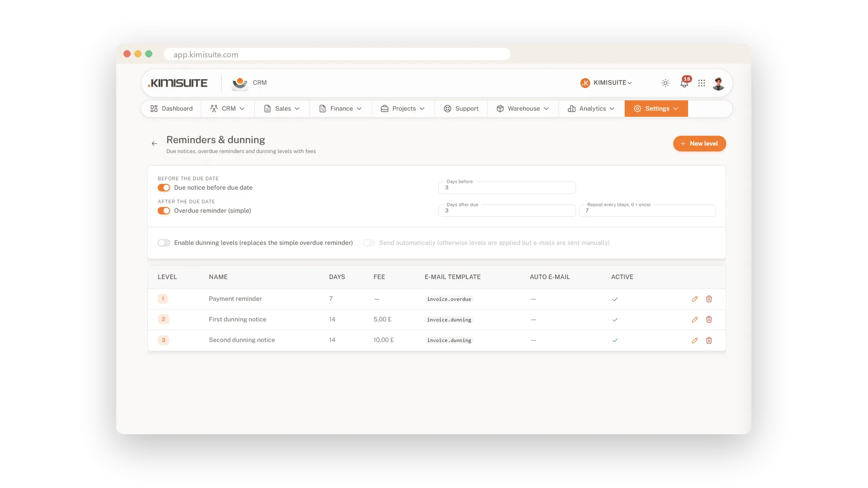This screenshot has width=868, height=488.
Task: Click the Repeat every days input field
Action: pos(647,211)
